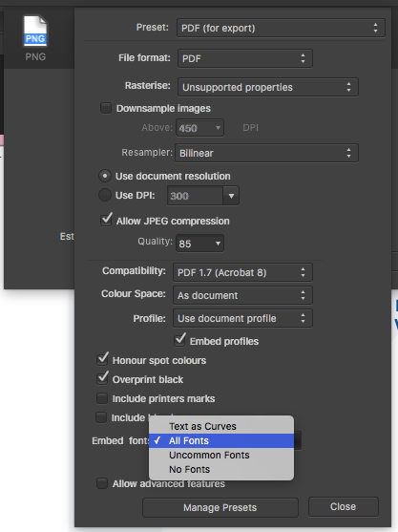This screenshot has width=398, height=532.
Task: Click the Close button
Action: click(343, 506)
